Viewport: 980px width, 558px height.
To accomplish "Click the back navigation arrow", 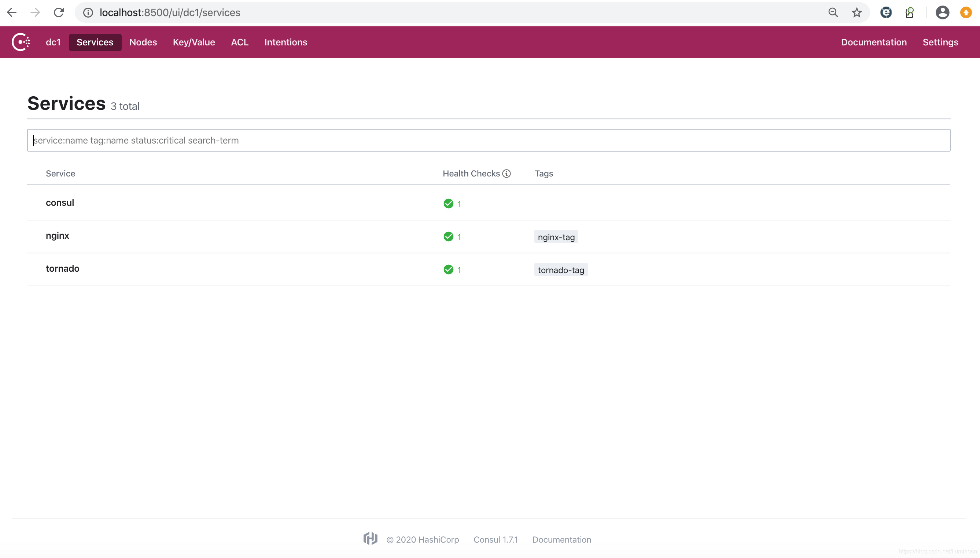I will click(12, 13).
